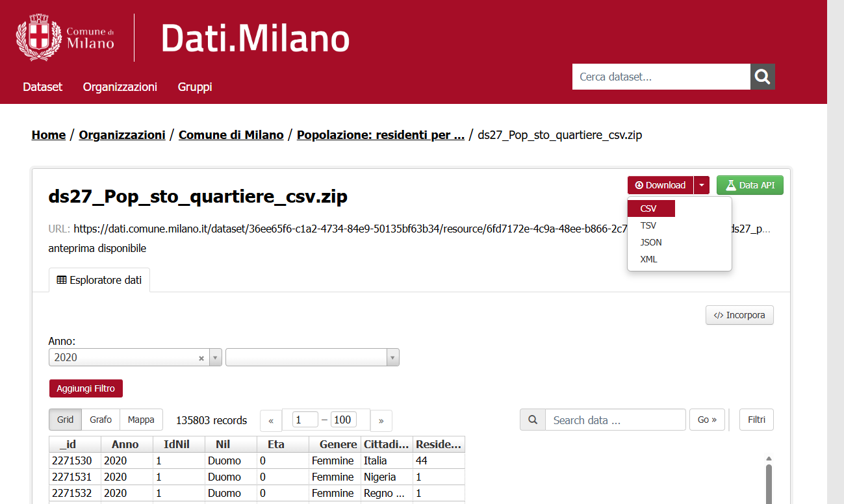Switch to Mappa view
The height and width of the screenshot is (504, 844).
(x=141, y=420)
